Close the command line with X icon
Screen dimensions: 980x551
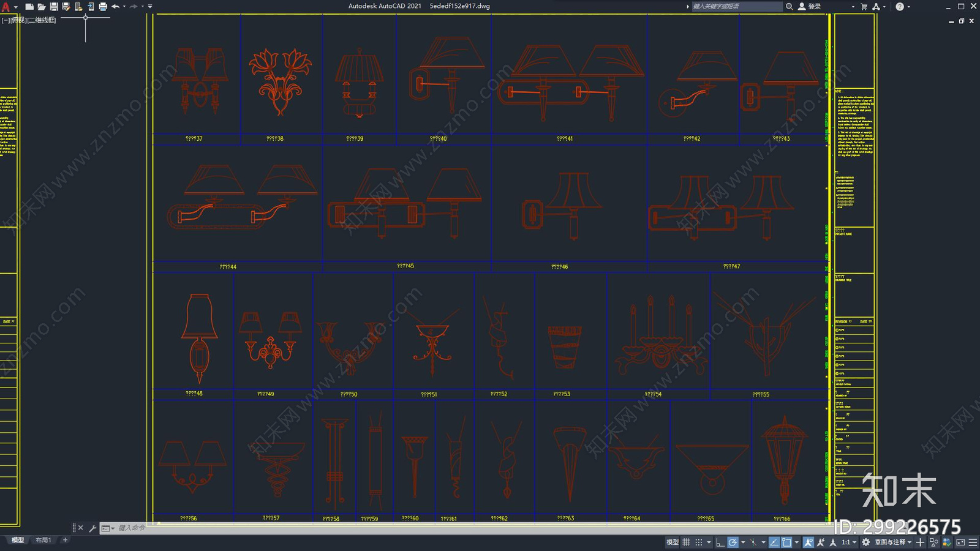[x=80, y=528]
